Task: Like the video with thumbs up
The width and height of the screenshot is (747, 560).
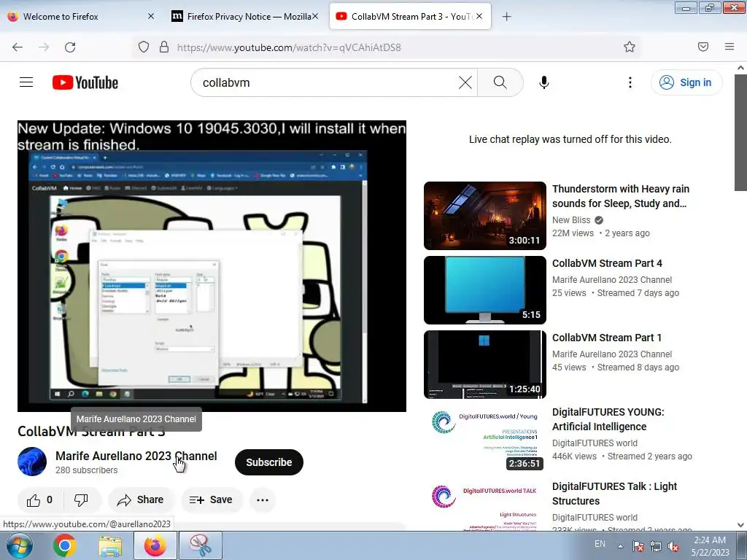Action: pos(40,500)
